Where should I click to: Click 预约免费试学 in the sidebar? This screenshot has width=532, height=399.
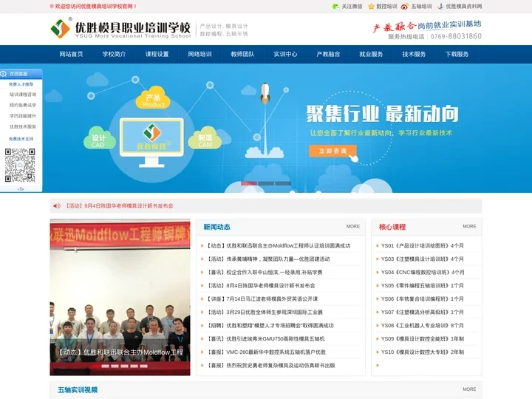tap(23, 105)
